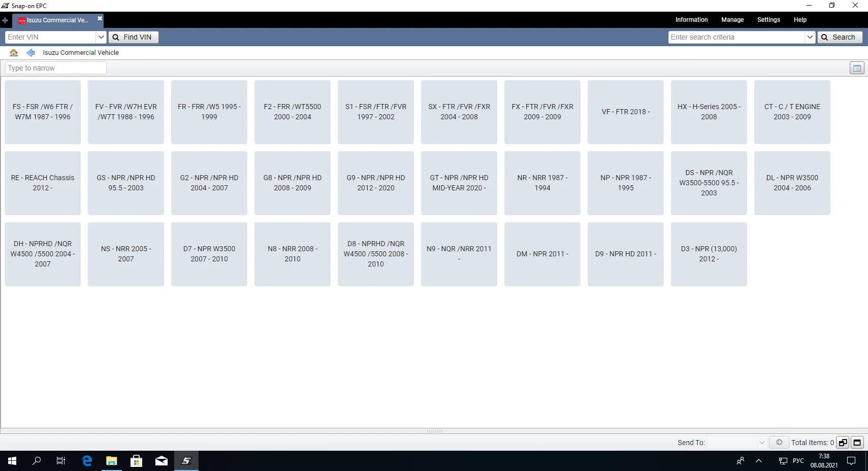Image resolution: width=868 pixels, height=471 pixels.
Task: Select FR - FRR /W5 1995-1999 tile
Action: [209, 112]
